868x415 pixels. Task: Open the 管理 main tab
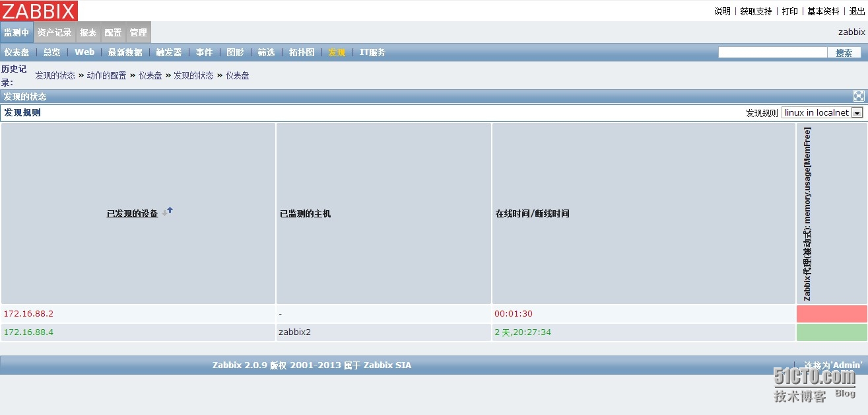(138, 32)
